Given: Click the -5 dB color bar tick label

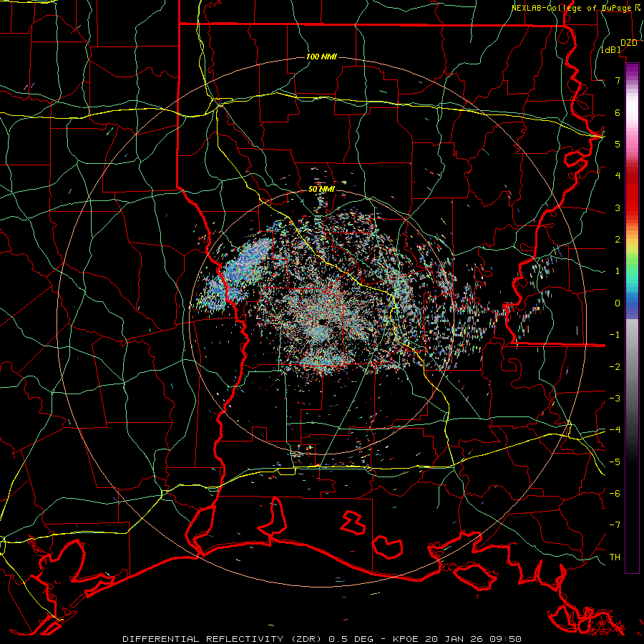Looking at the screenshot, I should [x=615, y=462].
